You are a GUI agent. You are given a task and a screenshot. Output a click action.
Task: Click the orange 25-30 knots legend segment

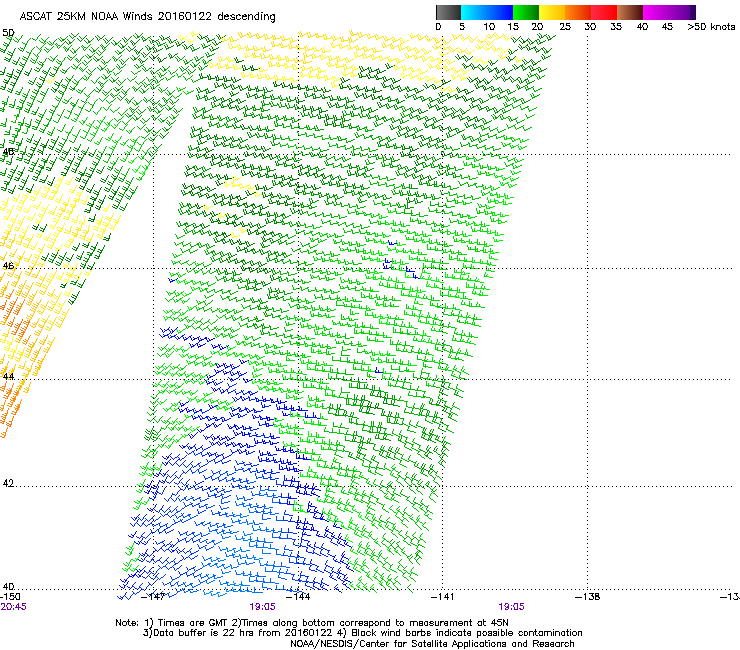pos(578,12)
